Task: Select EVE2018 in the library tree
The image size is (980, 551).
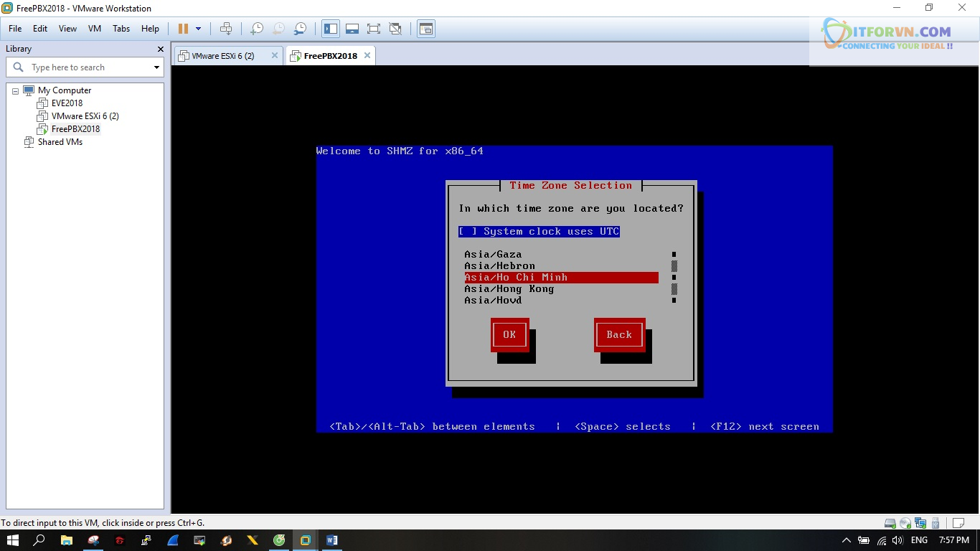Action: 67,103
